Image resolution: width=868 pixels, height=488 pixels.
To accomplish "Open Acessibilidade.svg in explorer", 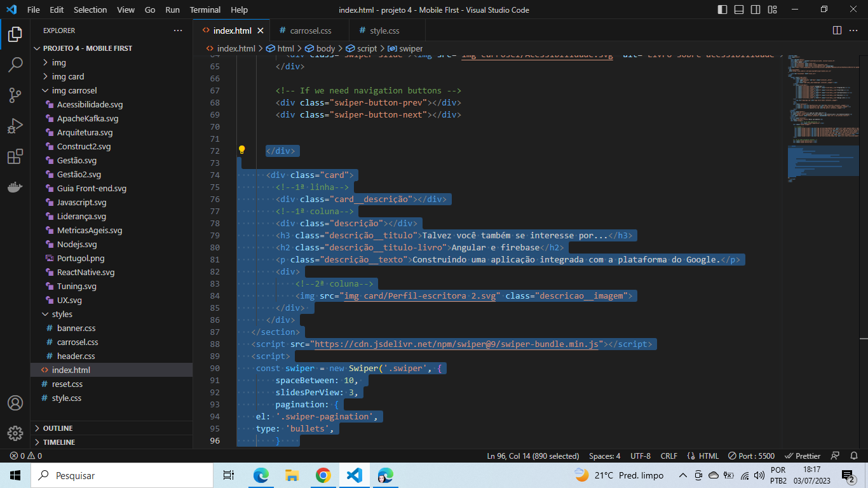I will click(x=111, y=104).
